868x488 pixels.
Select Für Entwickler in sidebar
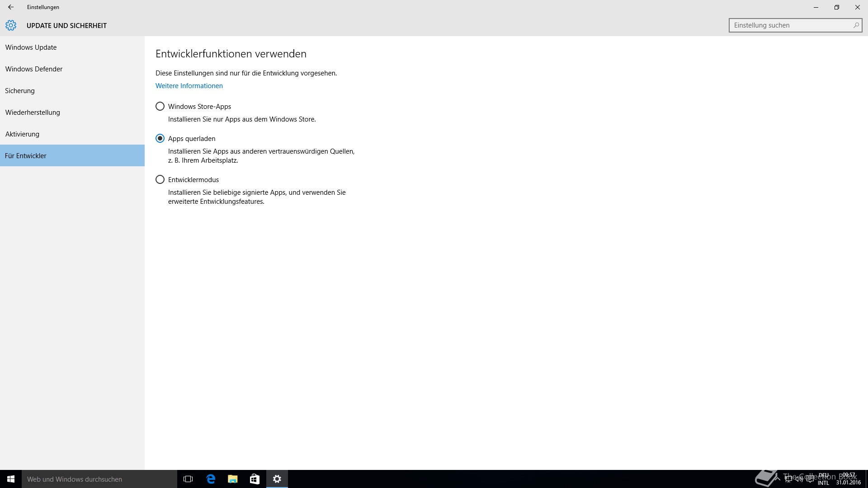72,155
